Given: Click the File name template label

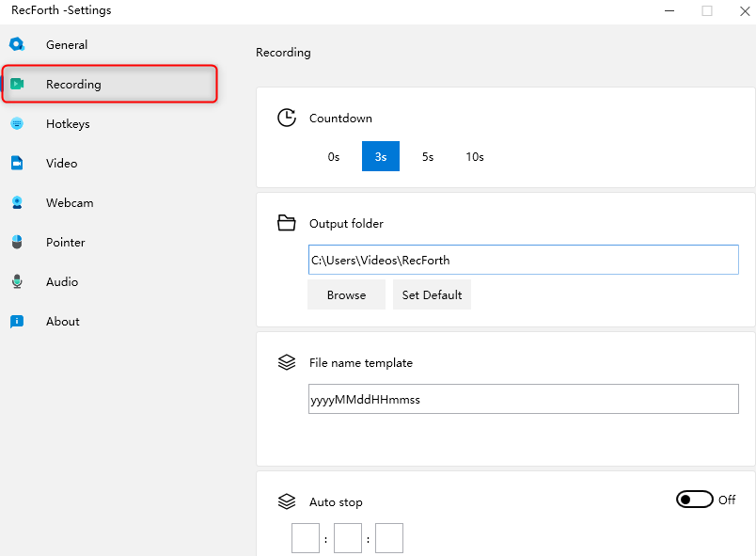Looking at the screenshot, I should (x=361, y=362).
